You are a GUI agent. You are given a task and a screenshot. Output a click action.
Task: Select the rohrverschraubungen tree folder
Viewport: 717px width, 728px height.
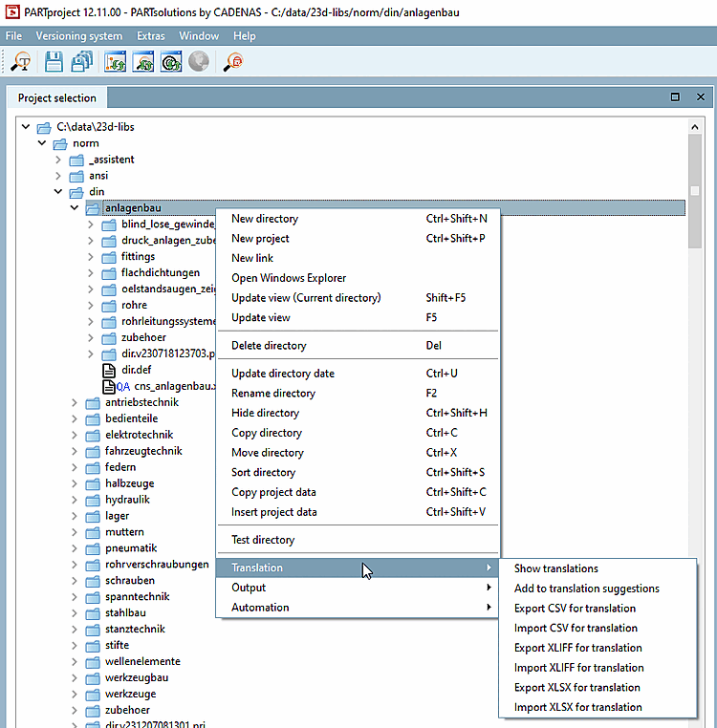pos(157,565)
